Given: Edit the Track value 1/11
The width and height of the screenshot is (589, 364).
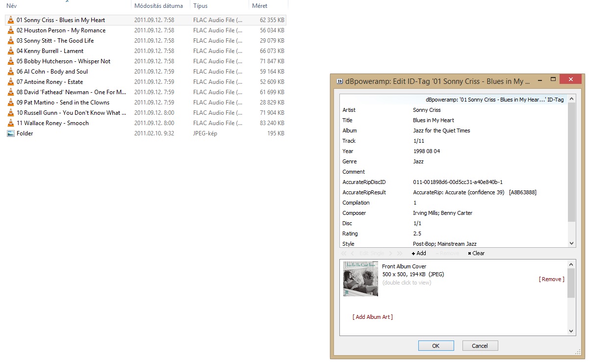Looking at the screenshot, I should 419,141.
